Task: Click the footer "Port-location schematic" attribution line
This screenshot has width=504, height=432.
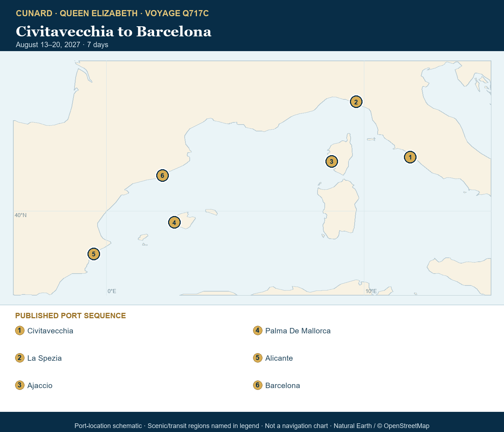Action: pyautogui.click(x=252, y=426)
